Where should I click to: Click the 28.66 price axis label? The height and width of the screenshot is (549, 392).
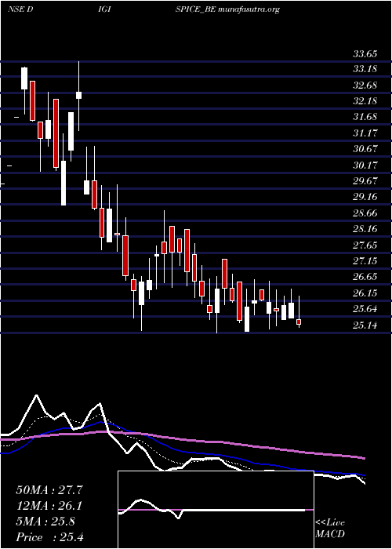(x=365, y=213)
